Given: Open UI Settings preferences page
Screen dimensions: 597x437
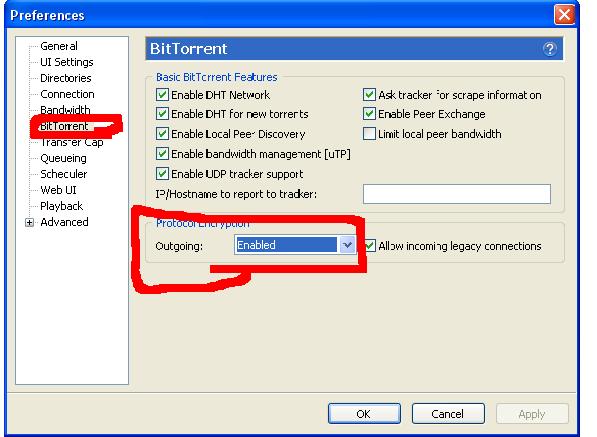Looking at the screenshot, I should (x=67, y=62).
